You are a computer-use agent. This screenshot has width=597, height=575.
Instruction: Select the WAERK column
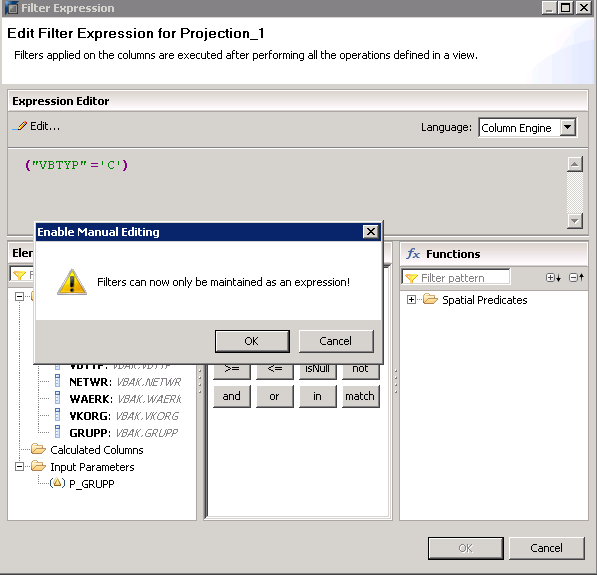[125, 399]
